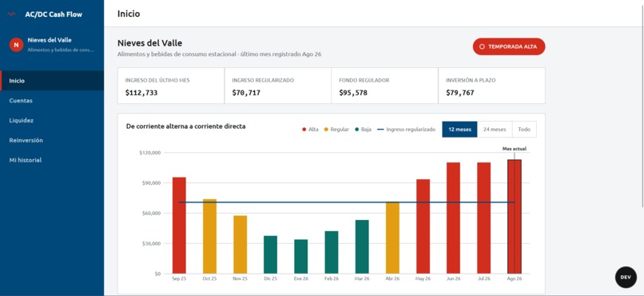The height and width of the screenshot is (296, 644).
Task: Click the May 26 red bar
Action: click(x=423, y=226)
